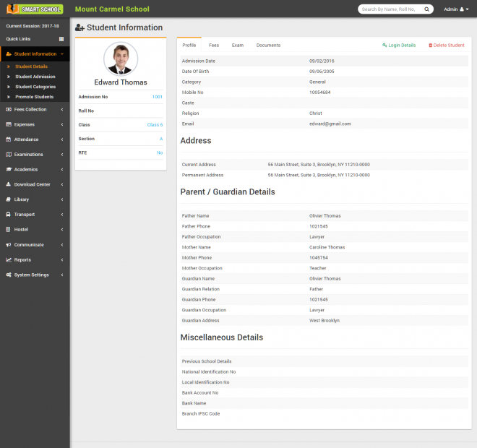Open the Documents tab

(x=268, y=46)
